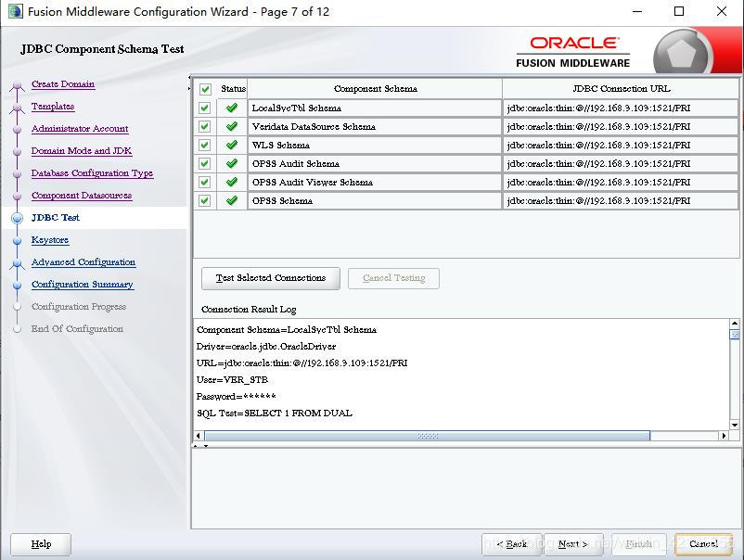Click the horizontal scrollbar thumb in log
The height and width of the screenshot is (560, 744).
(427, 435)
